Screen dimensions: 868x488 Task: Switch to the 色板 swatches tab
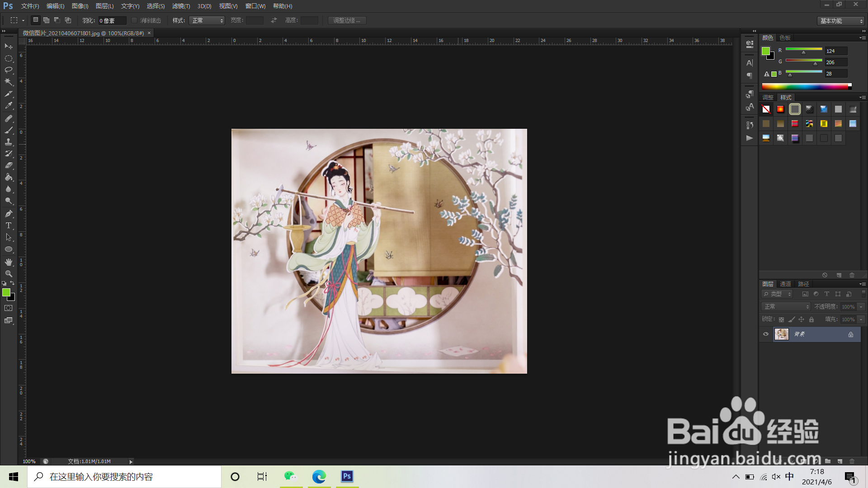[x=785, y=38]
